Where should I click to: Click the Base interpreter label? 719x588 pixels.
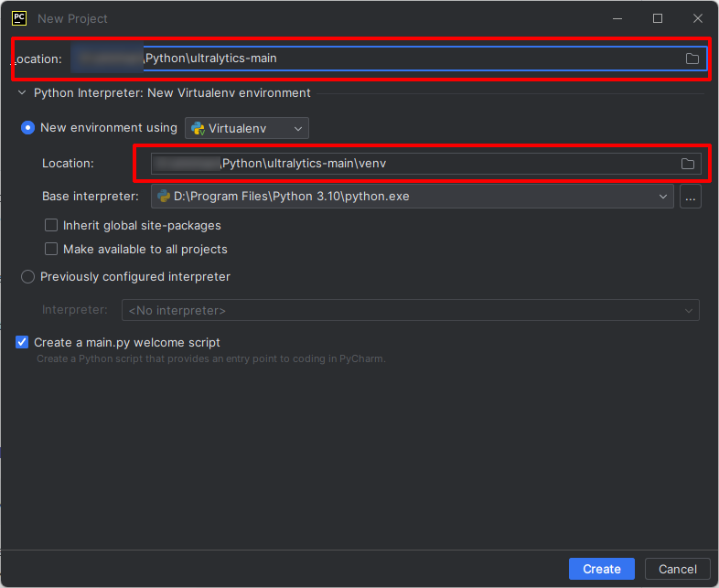point(91,197)
